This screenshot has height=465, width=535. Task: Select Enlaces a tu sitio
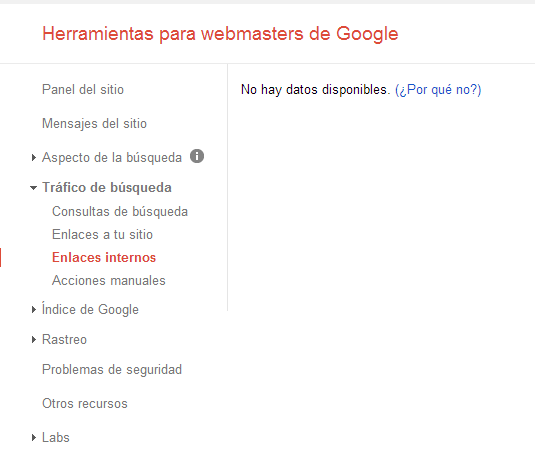(x=102, y=234)
